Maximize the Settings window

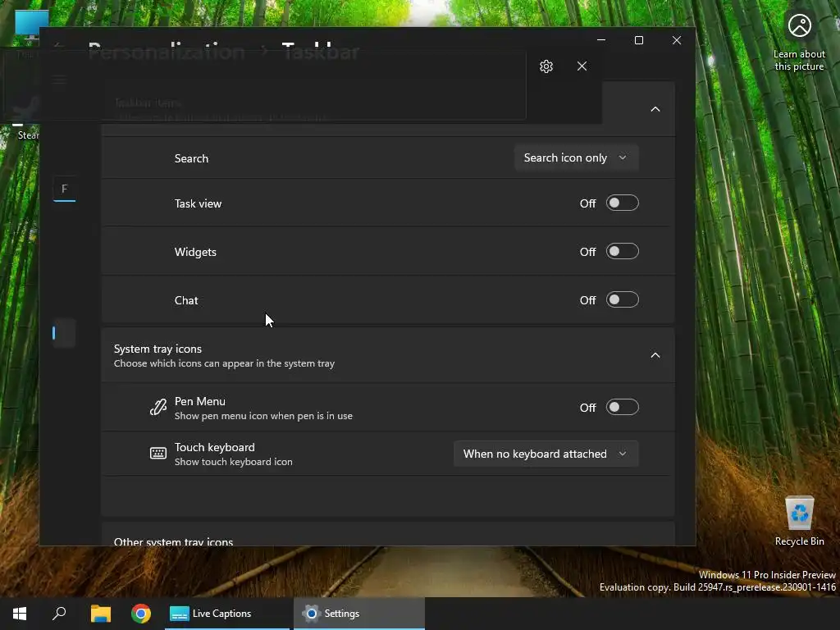(638, 40)
